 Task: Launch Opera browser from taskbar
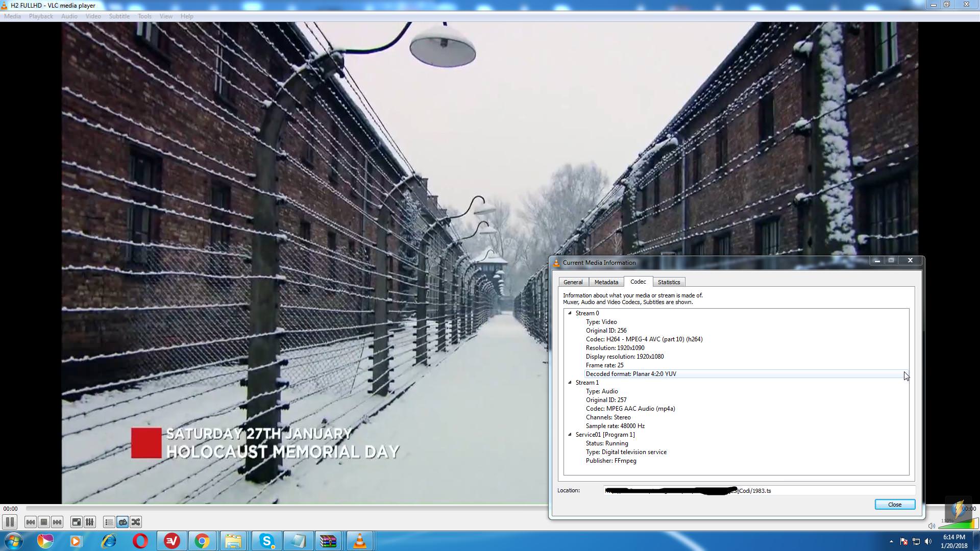pos(140,541)
